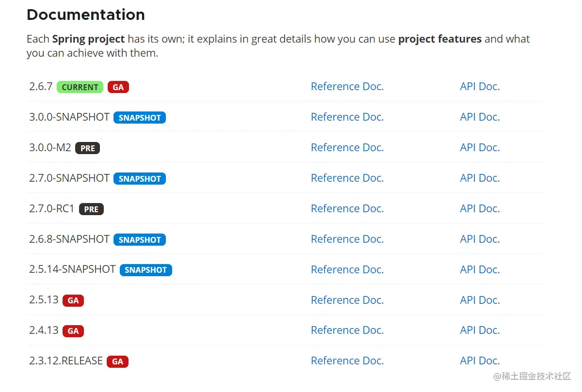Click the Documentation heading
Image resolution: width=582 pixels, height=392 pixels.
click(86, 15)
